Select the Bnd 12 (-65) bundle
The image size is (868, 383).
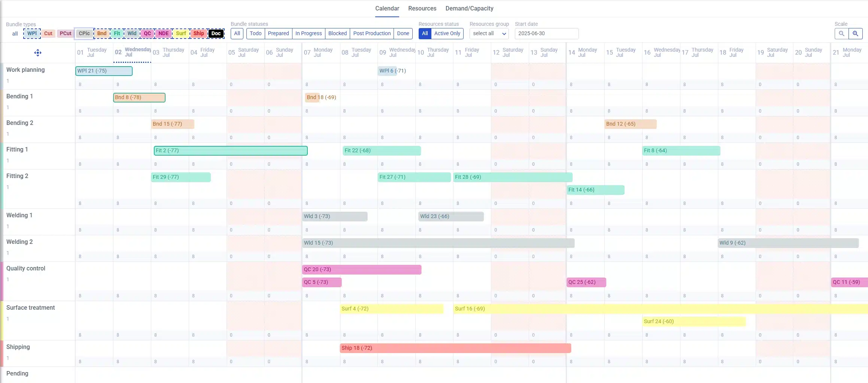[631, 124]
